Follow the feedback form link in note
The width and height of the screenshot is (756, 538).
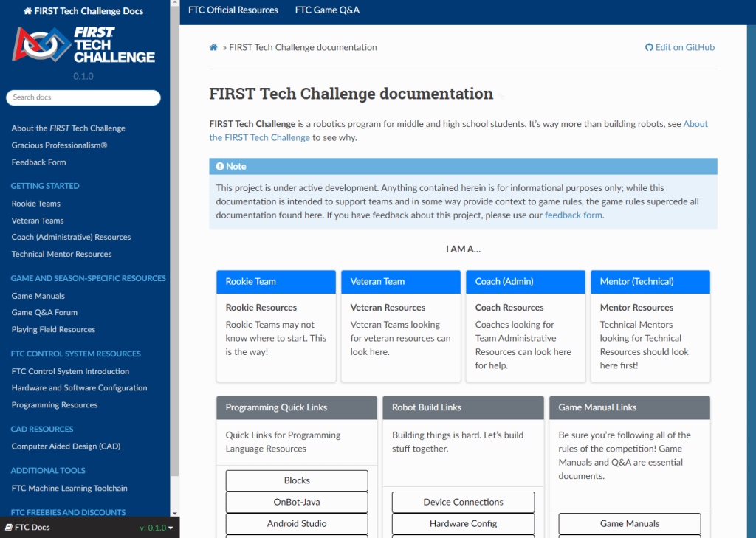pos(573,215)
